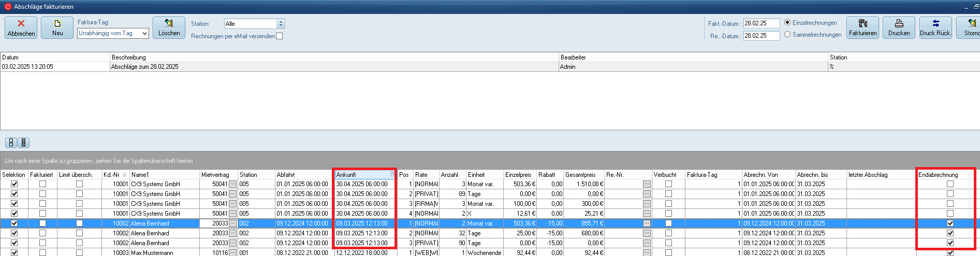Deselect all rows using the crossed grid icon
980x256 pixels.
(x=23, y=143)
